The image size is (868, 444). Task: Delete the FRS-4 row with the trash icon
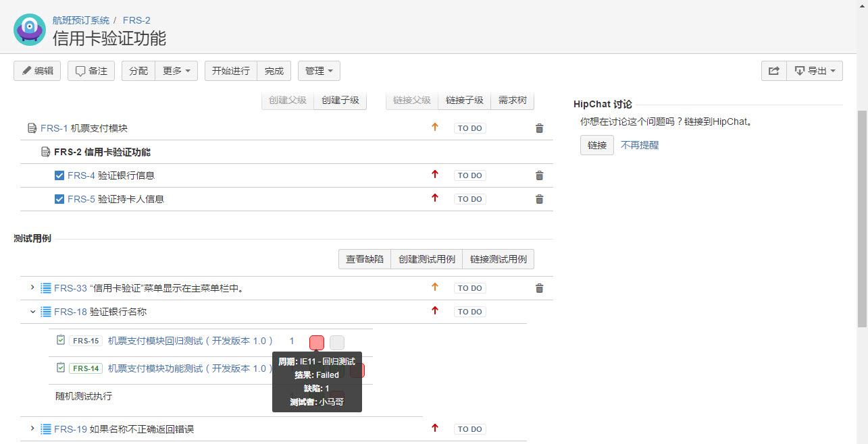[x=539, y=175]
